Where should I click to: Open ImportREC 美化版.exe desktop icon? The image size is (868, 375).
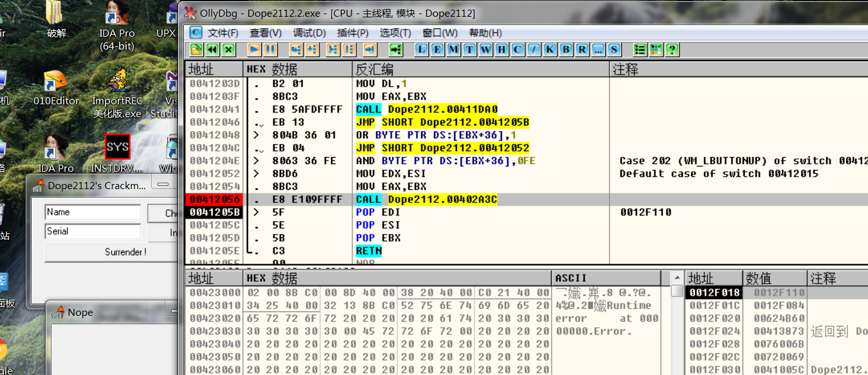click(117, 93)
